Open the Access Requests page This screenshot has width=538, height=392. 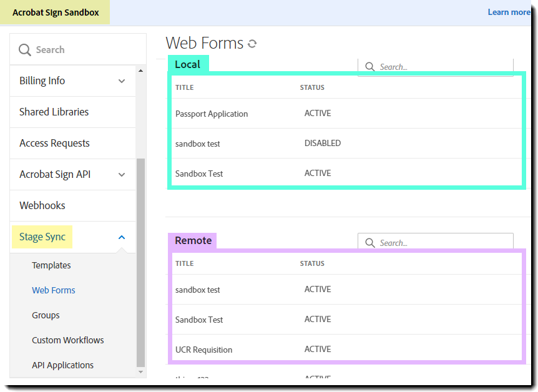[54, 144]
